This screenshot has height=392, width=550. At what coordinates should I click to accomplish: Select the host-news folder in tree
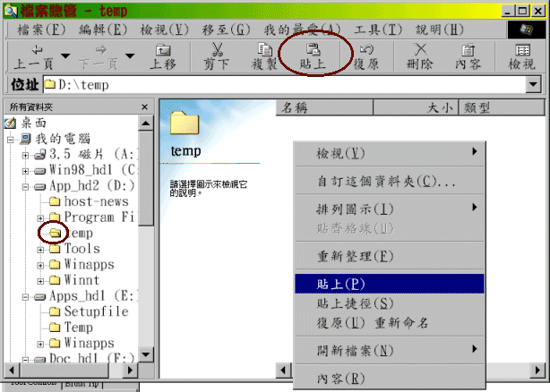coord(97,201)
